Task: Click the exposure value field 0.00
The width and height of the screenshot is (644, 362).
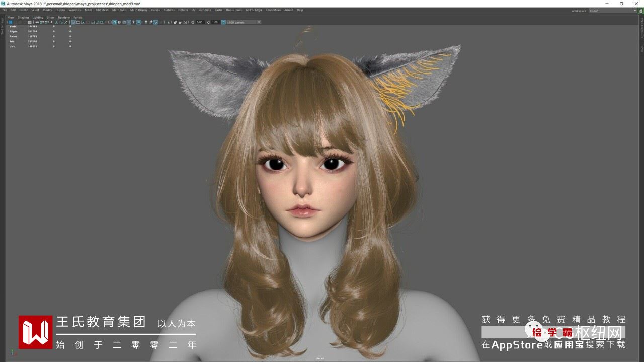Action: (x=200, y=22)
